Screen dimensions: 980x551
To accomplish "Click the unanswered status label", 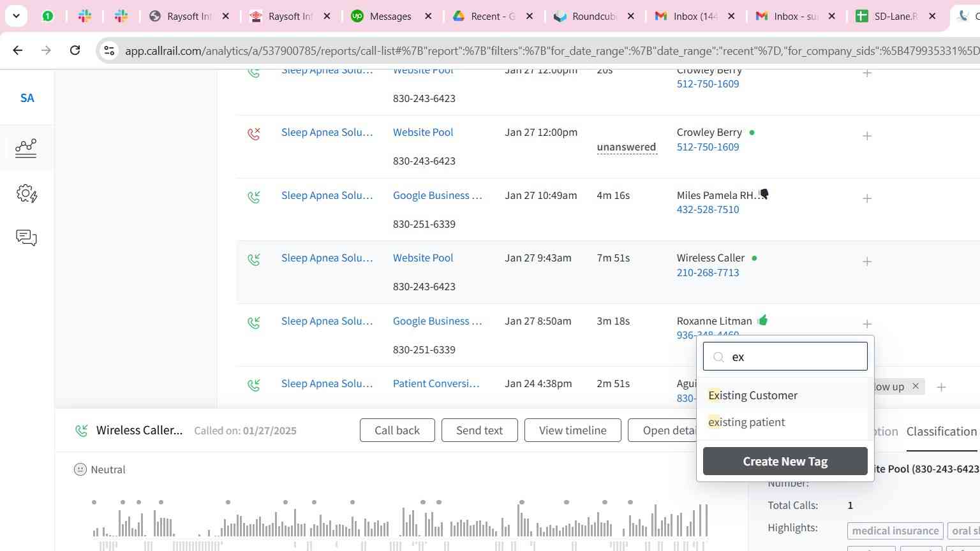I will [627, 147].
